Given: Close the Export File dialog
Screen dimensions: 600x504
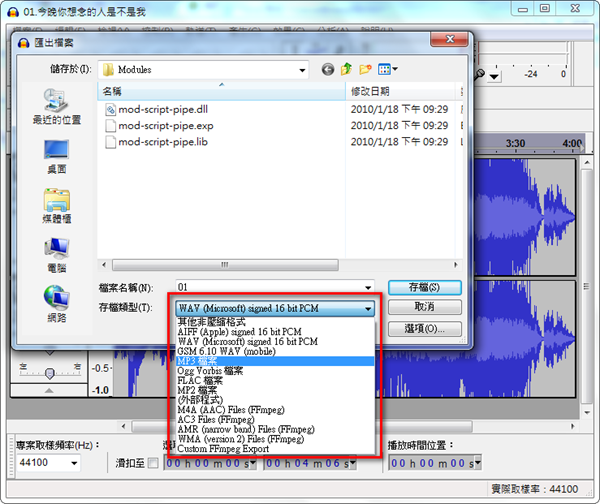Looking at the screenshot, I should click(450, 39).
